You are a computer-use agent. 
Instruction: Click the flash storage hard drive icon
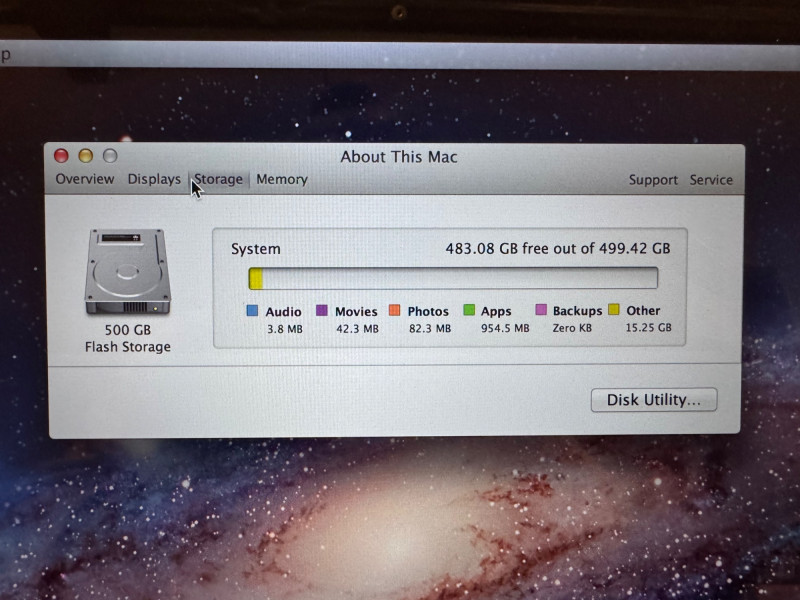click(127, 271)
